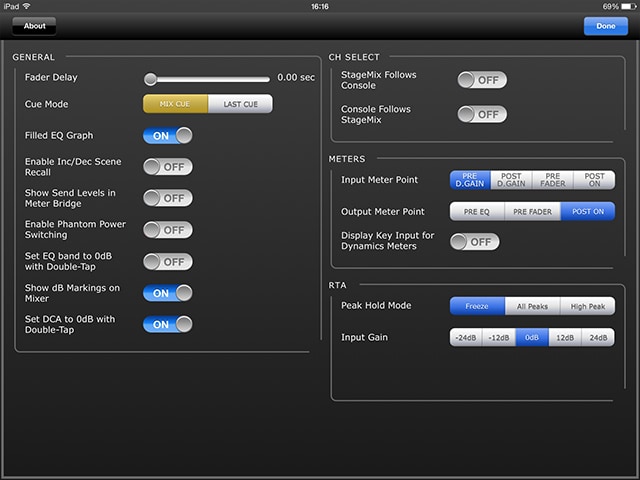Select 12dB RTA Input Gain
The width and height of the screenshot is (640, 480).
tap(564, 338)
